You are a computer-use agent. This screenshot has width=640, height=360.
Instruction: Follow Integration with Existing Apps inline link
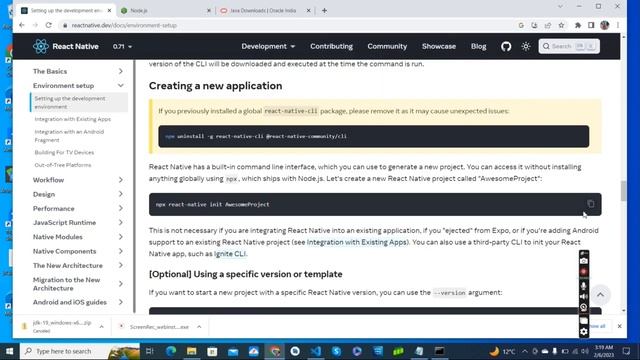357,242
